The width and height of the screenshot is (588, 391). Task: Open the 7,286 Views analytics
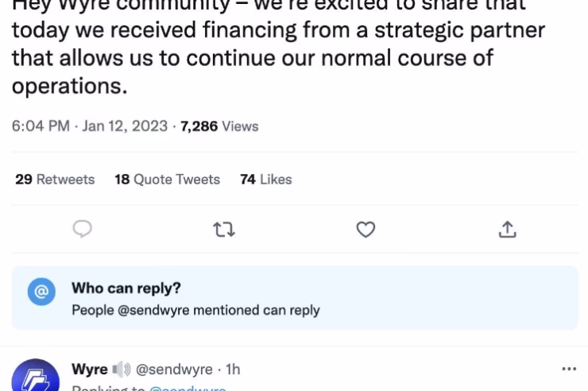[219, 126]
